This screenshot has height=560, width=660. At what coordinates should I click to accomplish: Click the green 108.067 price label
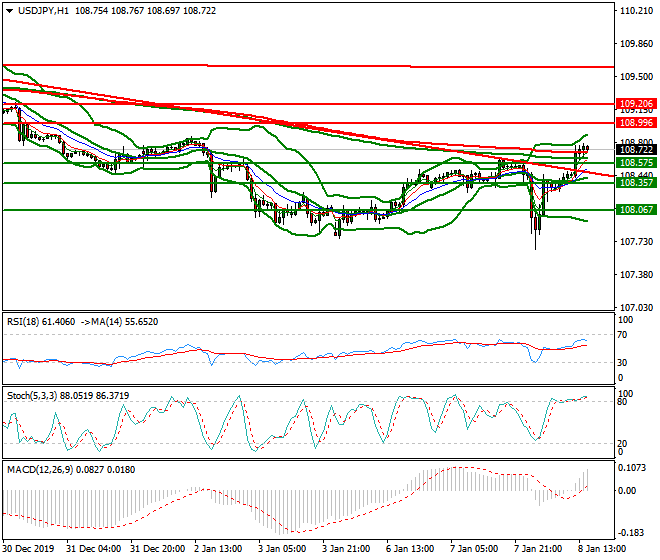coord(636,209)
